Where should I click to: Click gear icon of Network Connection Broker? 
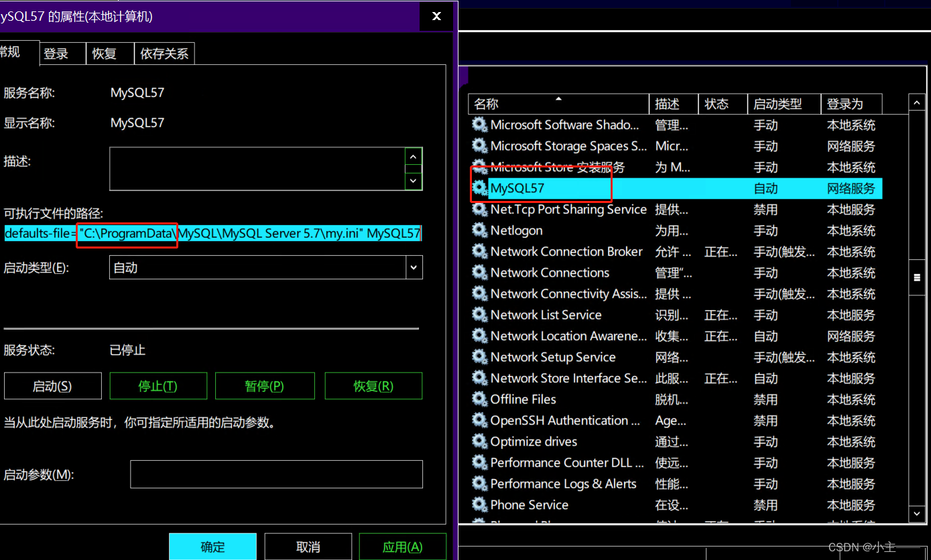coord(479,252)
